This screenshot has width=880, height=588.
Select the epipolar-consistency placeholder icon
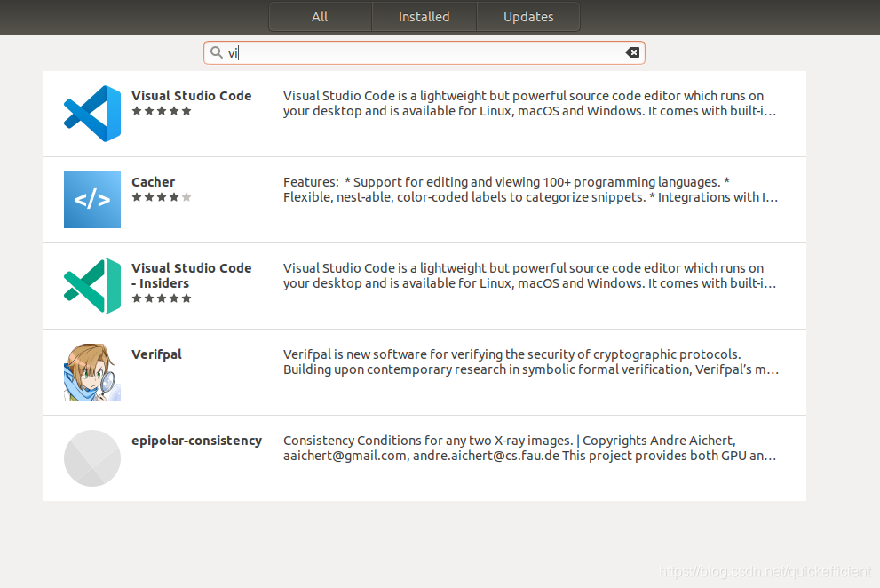coord(92,458)
